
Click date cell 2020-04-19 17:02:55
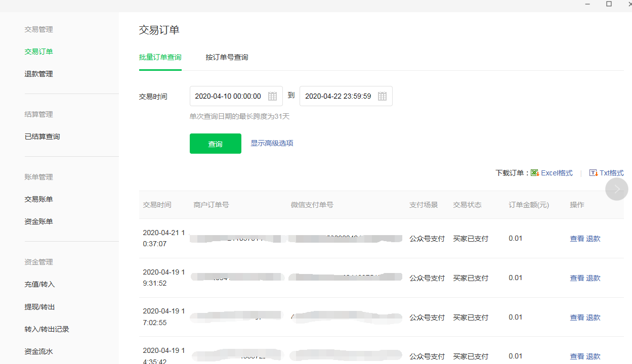(164, 317)
